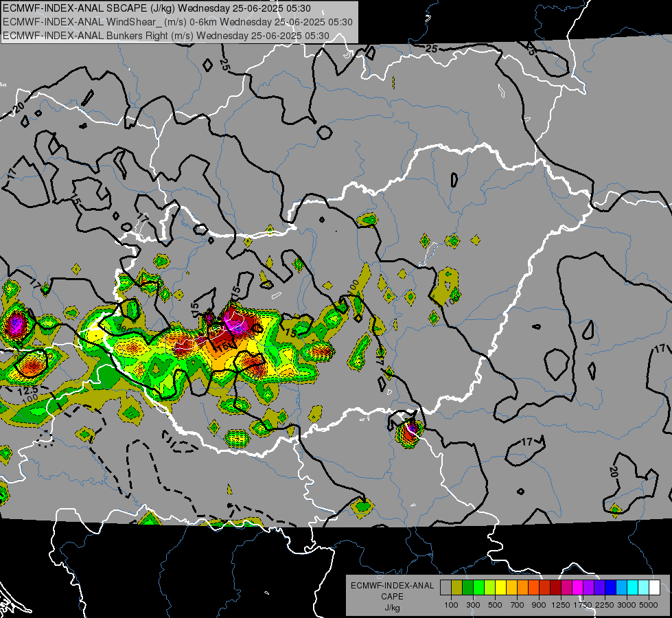Image resolution: width=672 pixels, height=618 pixels.
Task: Click the legend's 5000 tick label
Action: tap(648, 605)
